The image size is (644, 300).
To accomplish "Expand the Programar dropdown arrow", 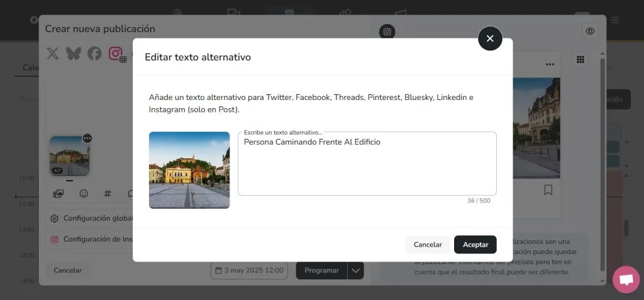I will tap(356, 270).
